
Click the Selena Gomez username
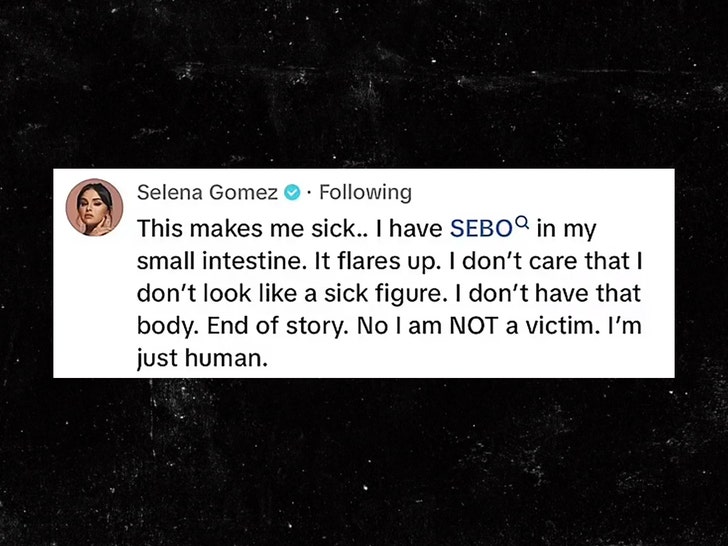click(207, 192)
